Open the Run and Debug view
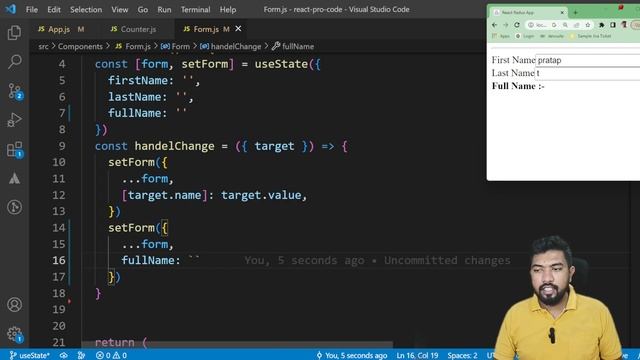This screenshot has height=360, width=640. 14,120
